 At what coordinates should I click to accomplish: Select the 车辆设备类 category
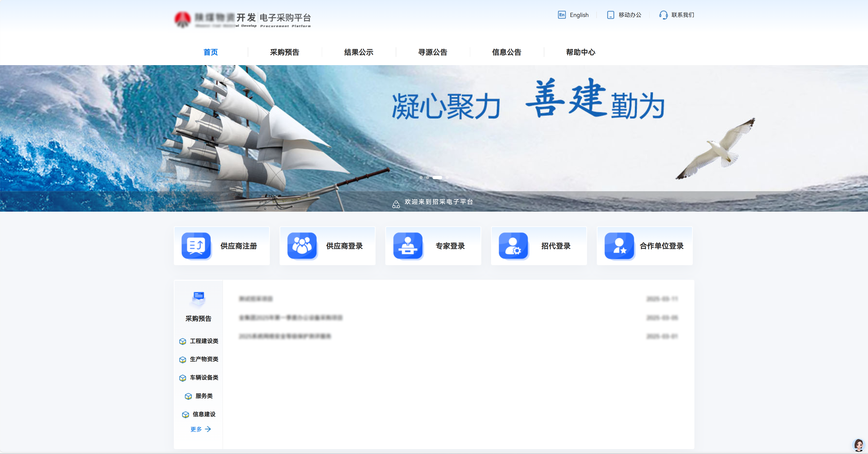(x=204, y=377)
